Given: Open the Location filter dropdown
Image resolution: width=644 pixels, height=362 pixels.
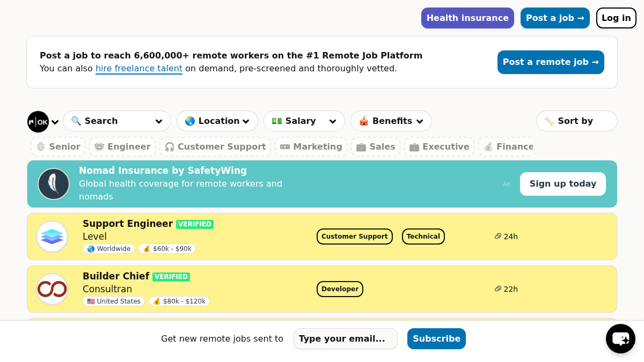Looking at the screenshot, I should pos(217,121).
